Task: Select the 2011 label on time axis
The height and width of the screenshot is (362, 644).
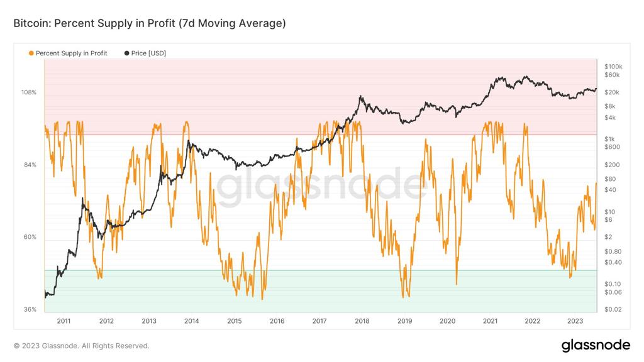Action: click(64, 321)
